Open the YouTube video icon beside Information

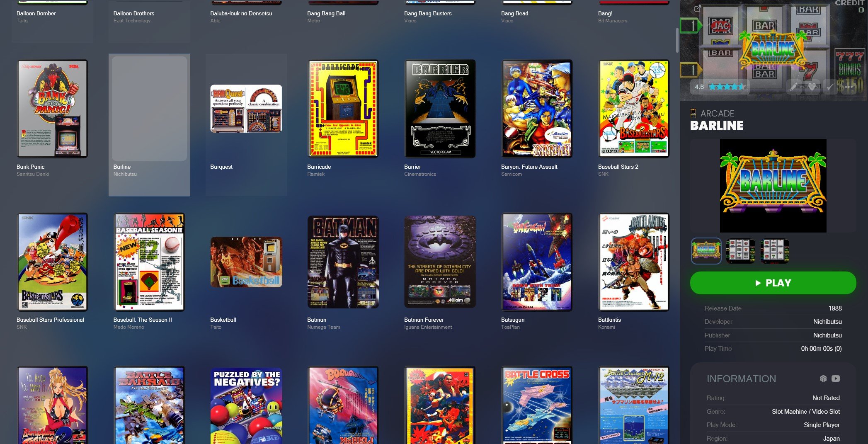836,378
